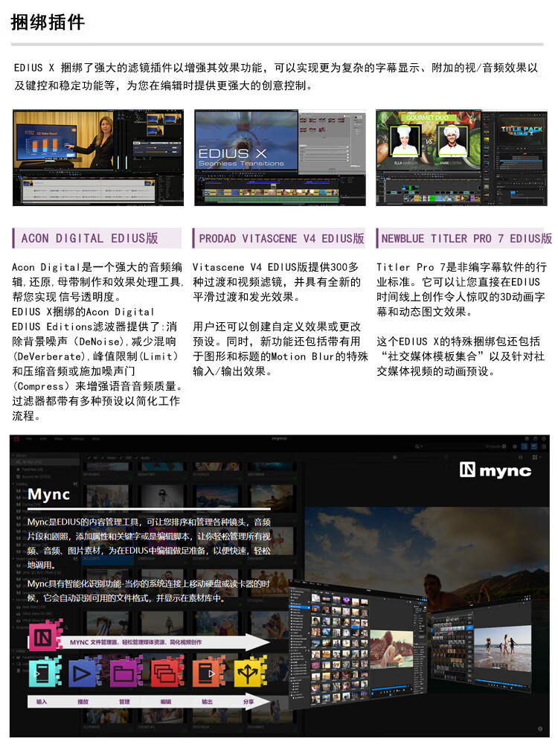558x756 pixels.
Task: Click the Vitascene V4 EDIUS版提供300多 paragraph line
Action: [x=276, y=267]
